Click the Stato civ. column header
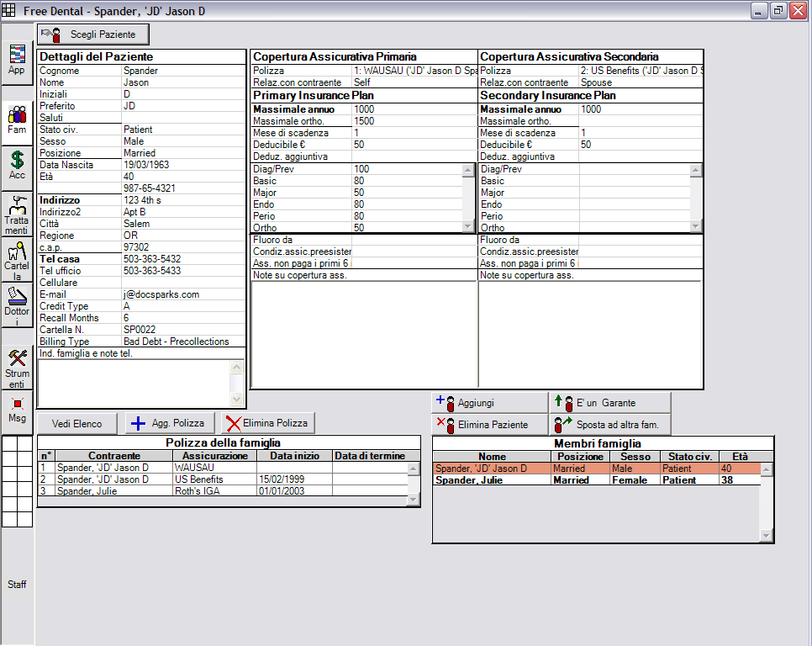 [690, 457]
